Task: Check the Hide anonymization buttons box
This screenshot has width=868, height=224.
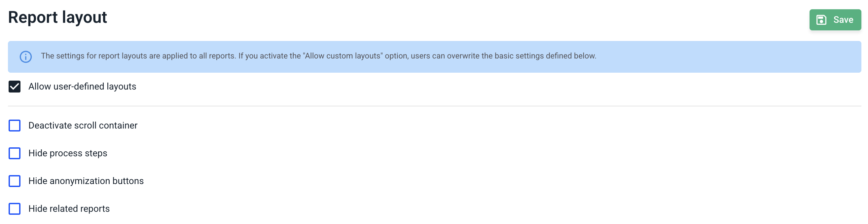Action: click(15, 181)
